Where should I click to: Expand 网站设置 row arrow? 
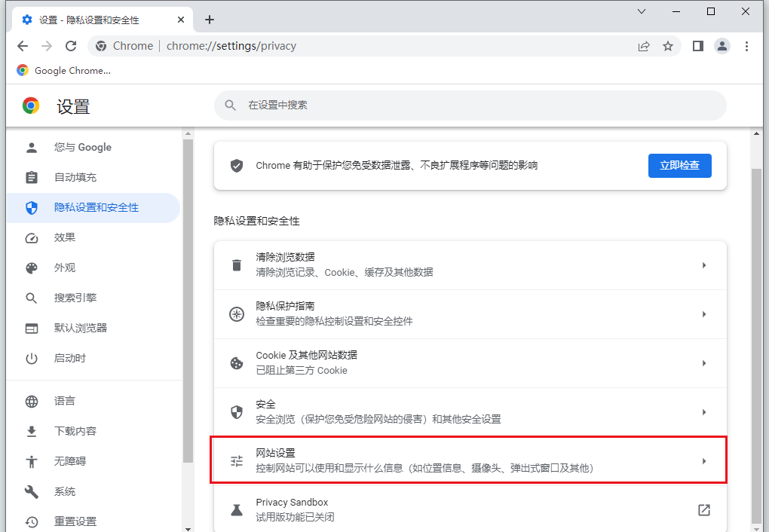click(703, 461)
